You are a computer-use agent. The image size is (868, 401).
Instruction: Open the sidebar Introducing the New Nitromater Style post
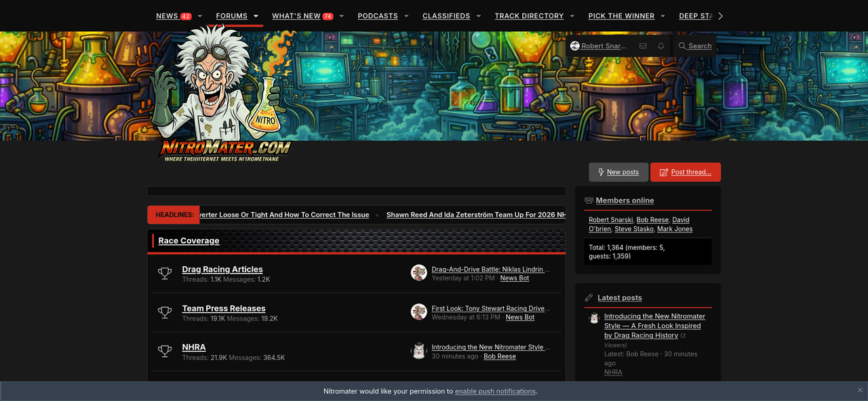tap(654, 326)
